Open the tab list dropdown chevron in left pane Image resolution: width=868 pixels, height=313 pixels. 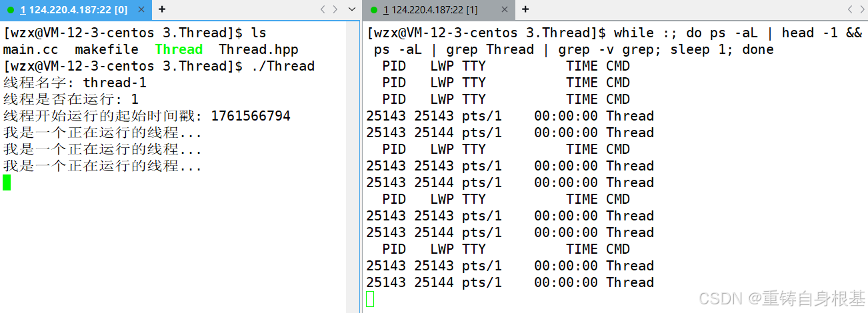tap(353, 9)
